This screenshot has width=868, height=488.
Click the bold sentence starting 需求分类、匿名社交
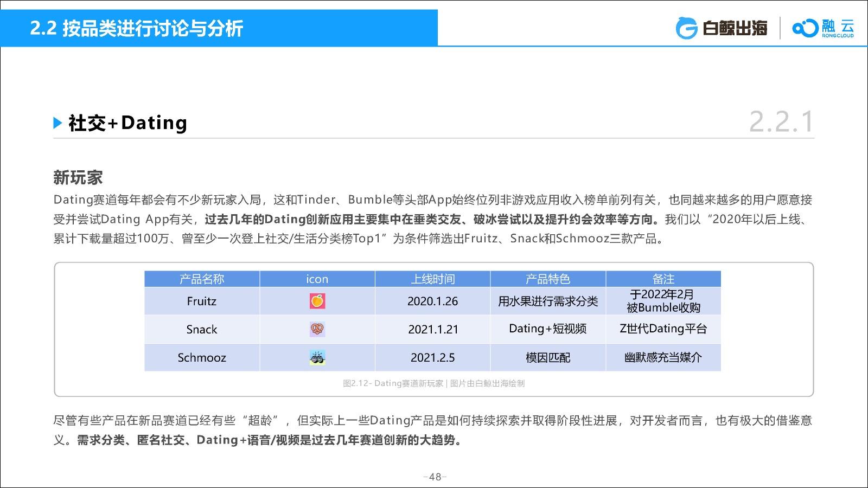269,440
